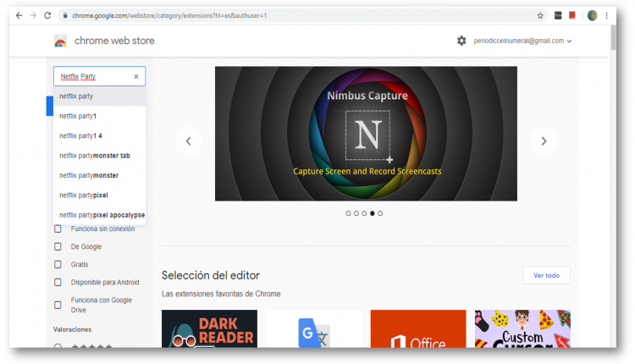635x364 pixels.
Task: Pick 'netflix partypixel apocalypse' suggestion
Action: (x=102, y=214)
